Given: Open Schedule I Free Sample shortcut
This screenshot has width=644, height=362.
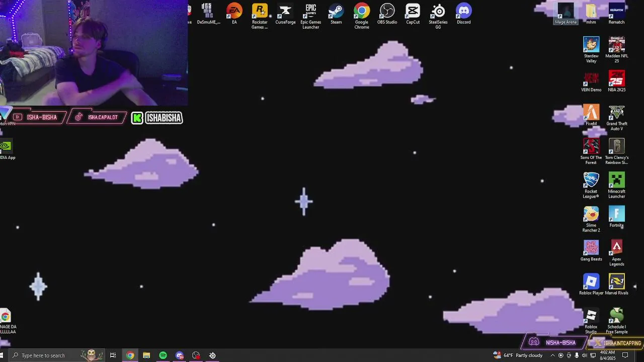Looking at the screenshot, I should point(616,321).
